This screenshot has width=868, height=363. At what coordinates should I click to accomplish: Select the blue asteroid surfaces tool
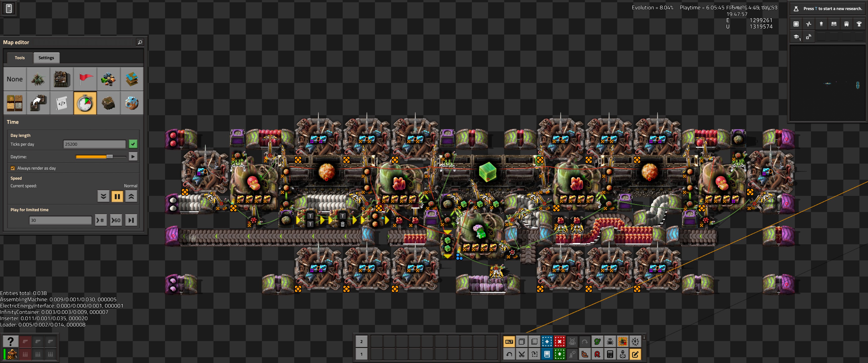132,103
